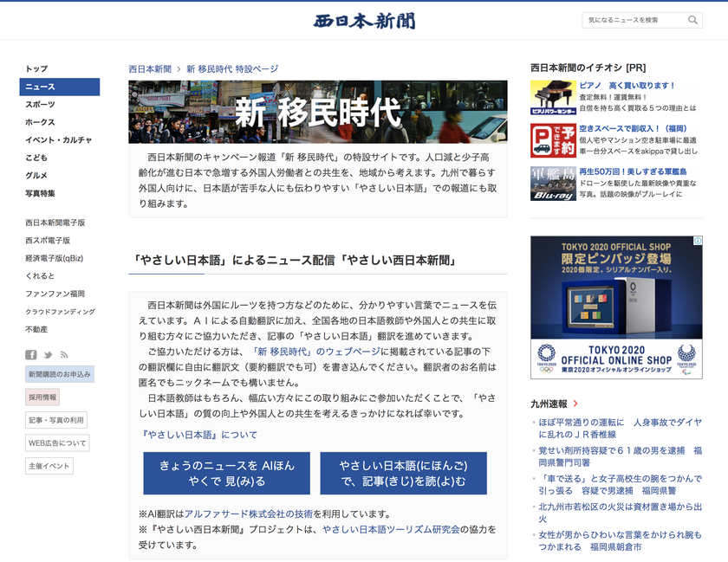Click the red arrow next to 九州速報

[x=575, y=404]
